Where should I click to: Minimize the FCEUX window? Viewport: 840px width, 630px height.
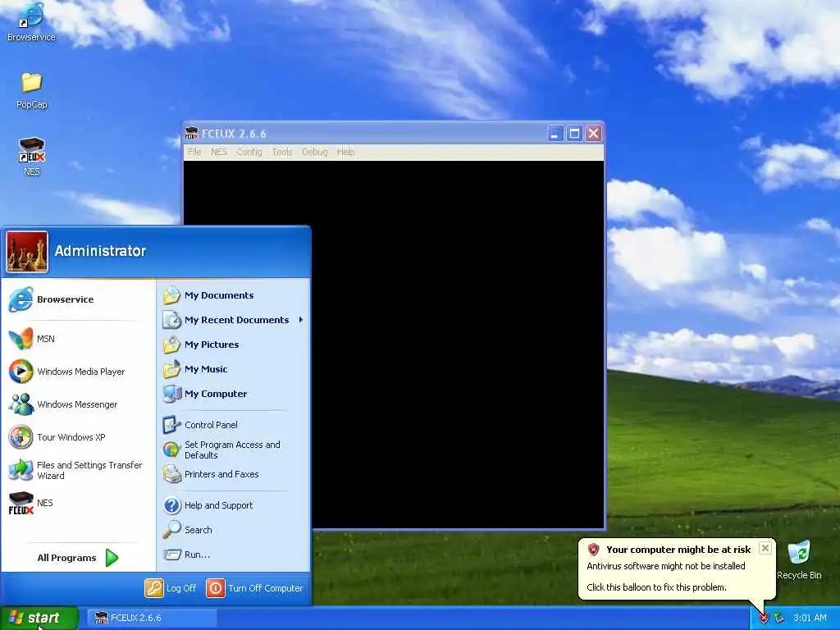point(555,134)
